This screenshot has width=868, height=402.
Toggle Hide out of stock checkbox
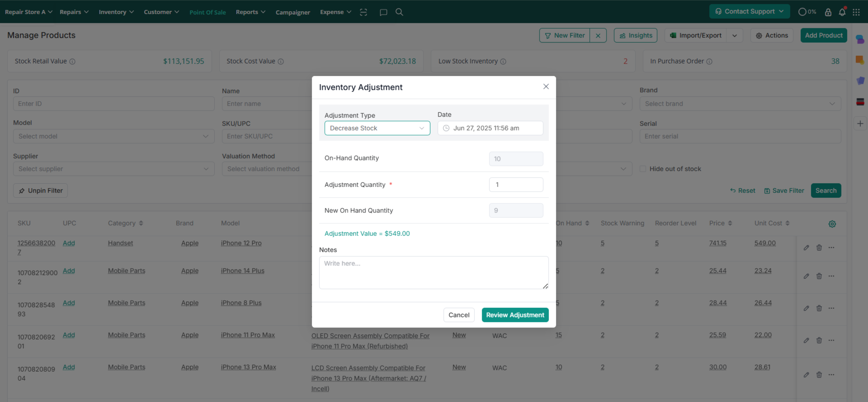pos(643,169)
